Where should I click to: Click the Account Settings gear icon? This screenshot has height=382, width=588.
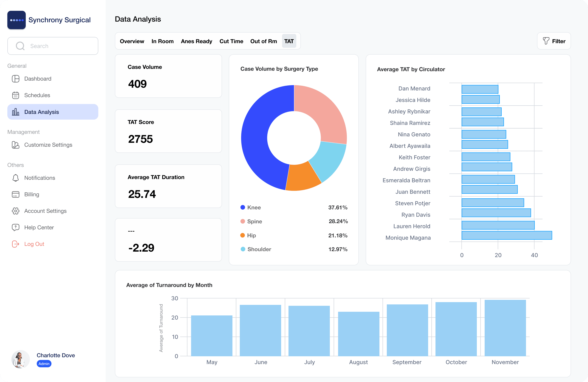[x=16, y=211]
